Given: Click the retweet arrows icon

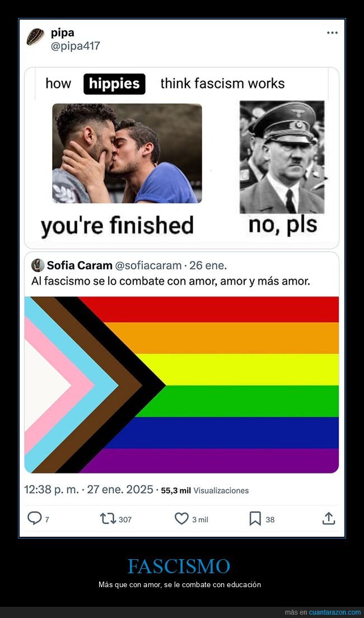Looking at the screenshot, I should coord(108,518).
